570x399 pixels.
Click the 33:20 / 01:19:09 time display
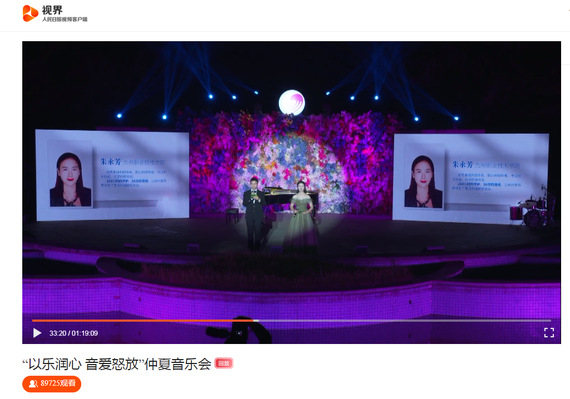tap(74, 333)
